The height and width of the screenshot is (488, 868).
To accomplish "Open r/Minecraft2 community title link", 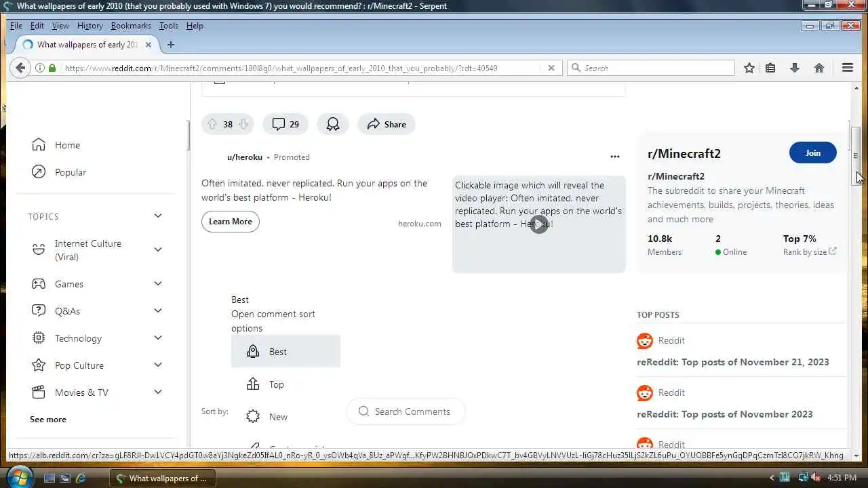I will coord(684,153).
